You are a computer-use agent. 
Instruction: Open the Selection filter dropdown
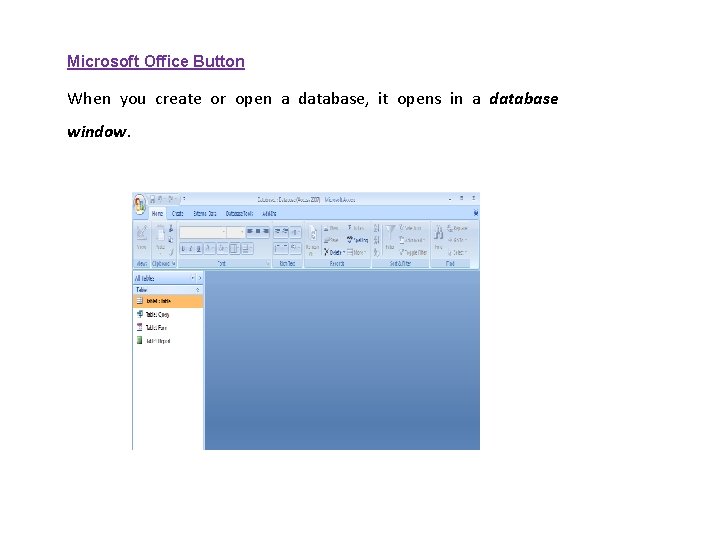(411, 227)
